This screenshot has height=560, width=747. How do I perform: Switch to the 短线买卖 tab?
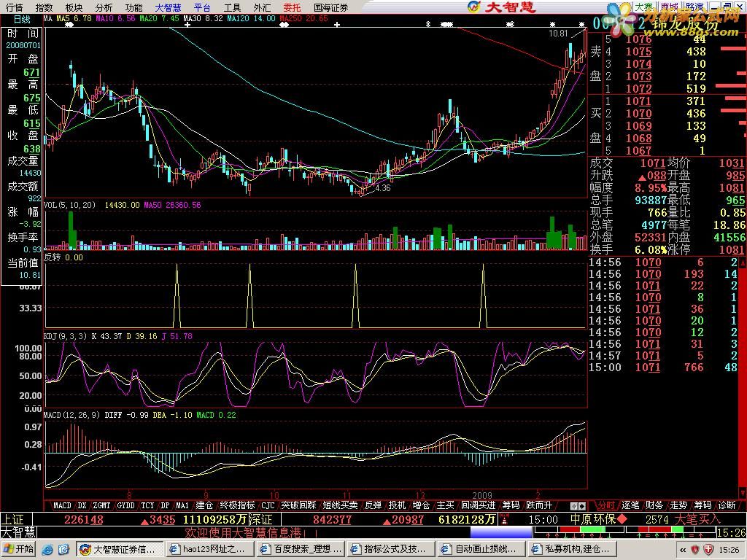pos(340,505)
